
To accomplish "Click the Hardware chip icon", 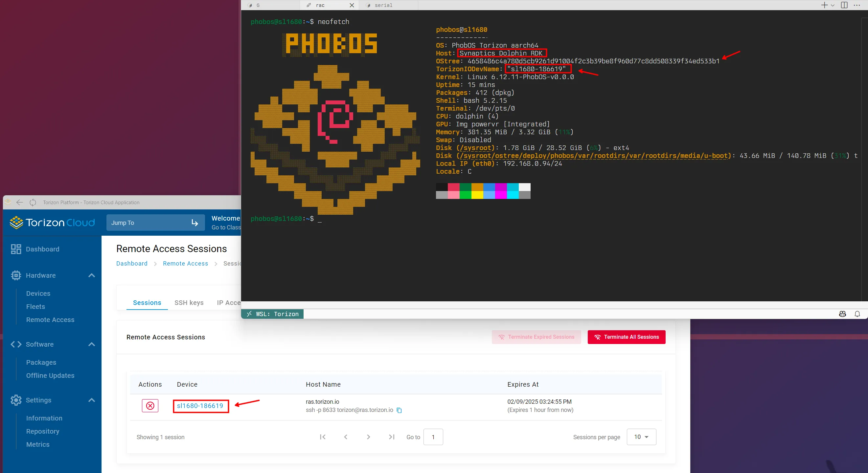I will [x=16, y=275].
